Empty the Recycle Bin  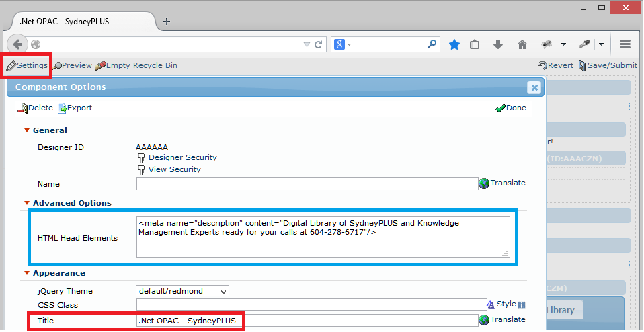[x=136, y=65]
